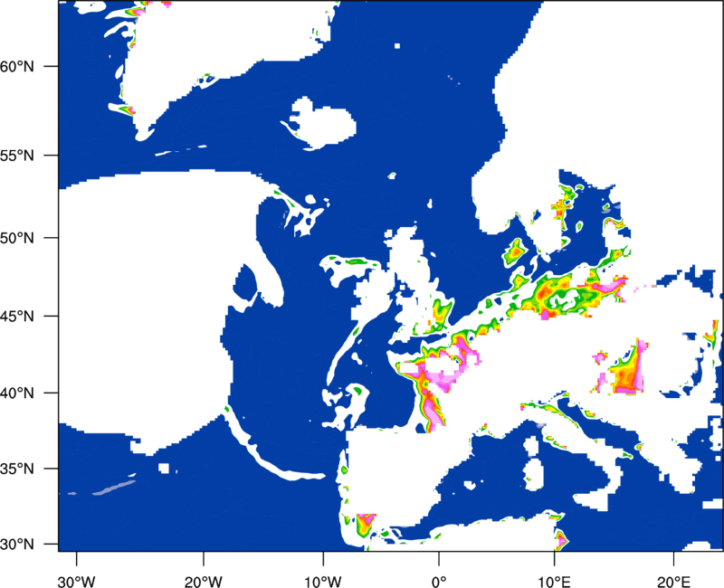The height and width of the screenshot is (588, 724).
Task: Click the tick mark beside 35°N
Action: 52,469
